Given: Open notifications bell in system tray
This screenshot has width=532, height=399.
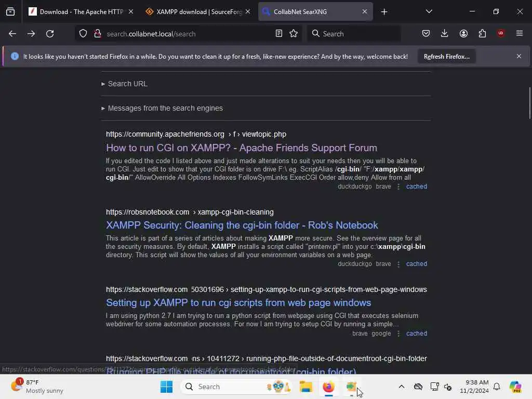Looking at the screenshot, I should pyautogui.click(x=497, y=387).
